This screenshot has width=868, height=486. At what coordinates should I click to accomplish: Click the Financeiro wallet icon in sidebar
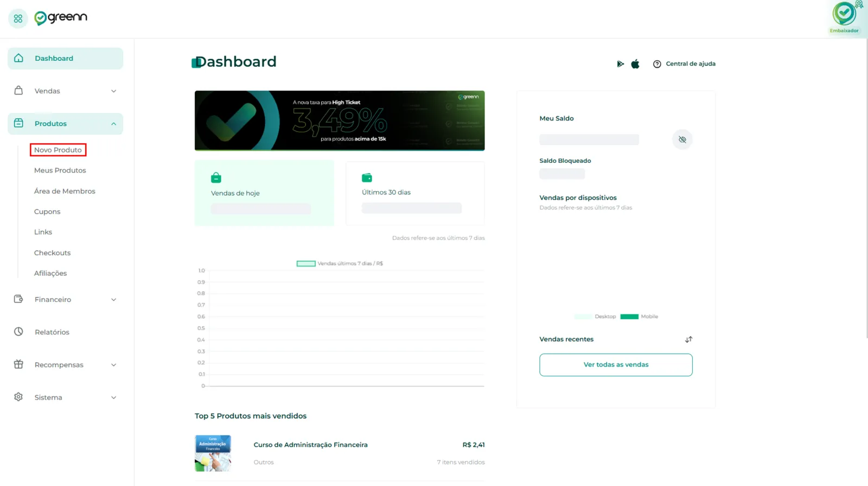pyautogui.click(x=18, y=299)
